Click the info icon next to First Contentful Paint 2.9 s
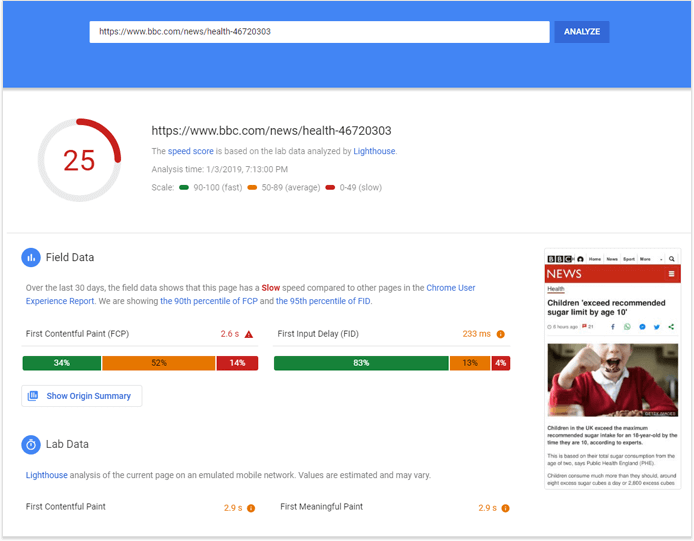Screen dimensions: 694x541 [251, 508]
